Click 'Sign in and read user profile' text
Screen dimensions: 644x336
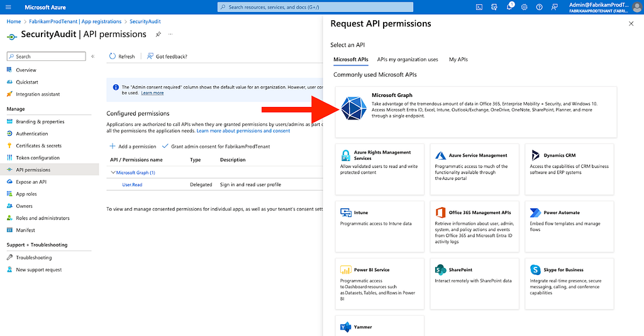[x=250, y=185]
